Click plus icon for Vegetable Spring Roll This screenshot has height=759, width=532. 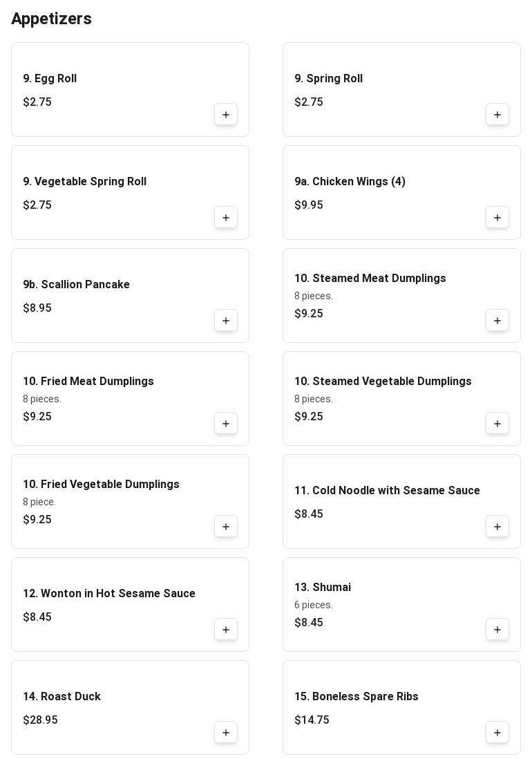point(226,218)
